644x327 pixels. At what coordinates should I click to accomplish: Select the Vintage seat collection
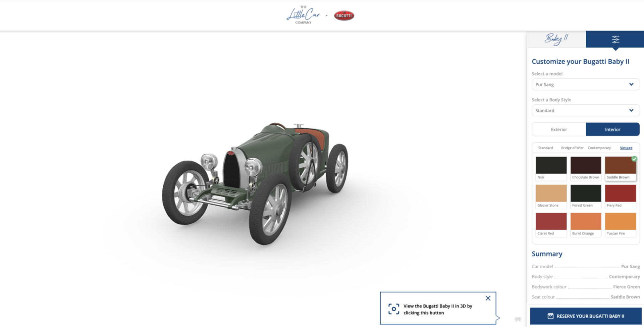[x=626, y=148]
